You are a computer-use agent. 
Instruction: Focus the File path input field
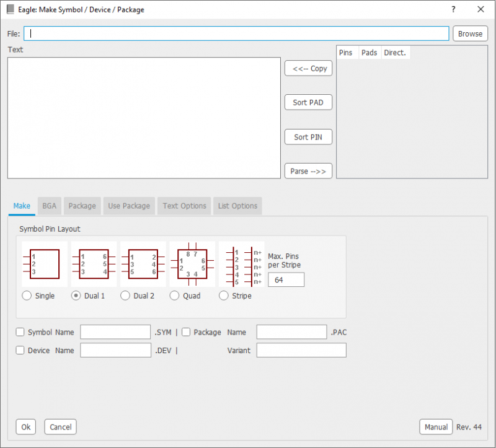(x=236, y=33)
